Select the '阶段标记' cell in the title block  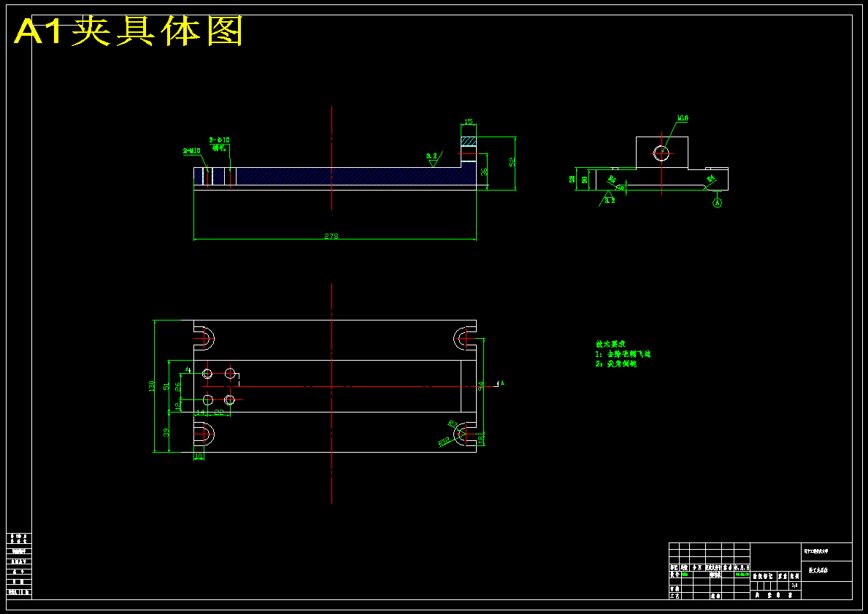tap(764, 576)
